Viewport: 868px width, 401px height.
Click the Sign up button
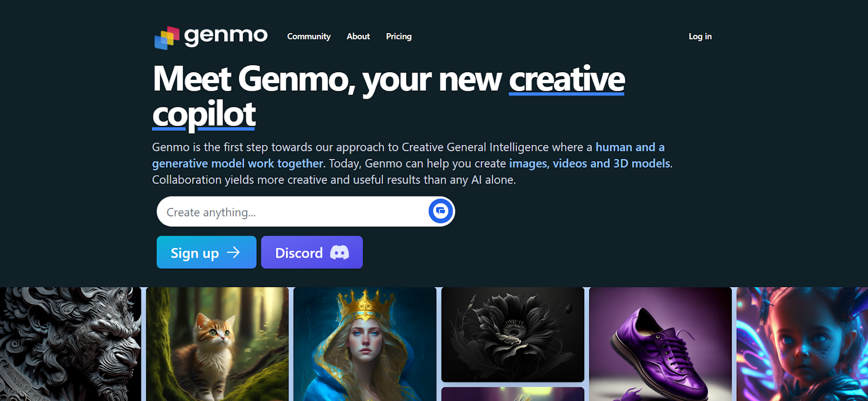pyautogui.click(x=207, y=252)
